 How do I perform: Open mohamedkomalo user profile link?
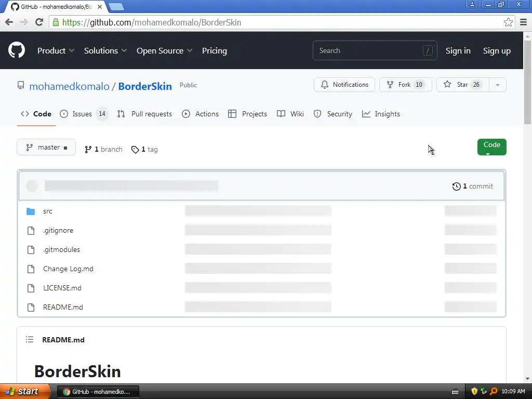point(69,86)
